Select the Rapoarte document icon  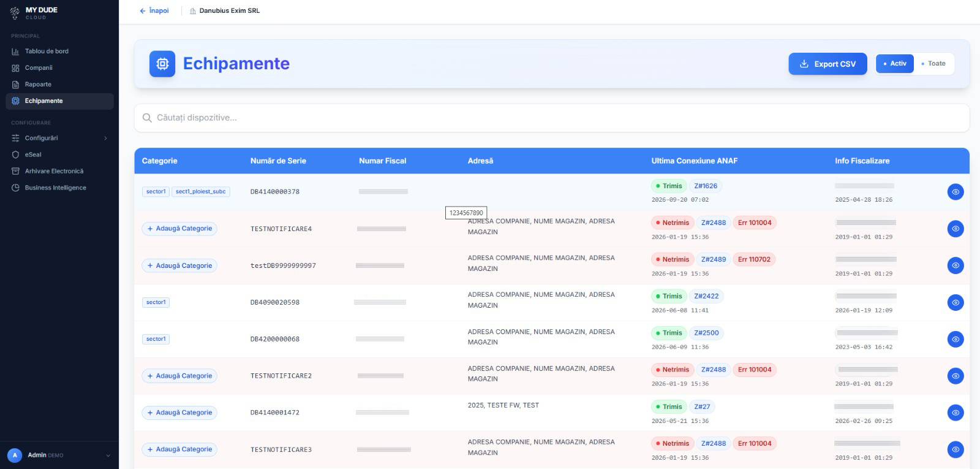(15, 85)
